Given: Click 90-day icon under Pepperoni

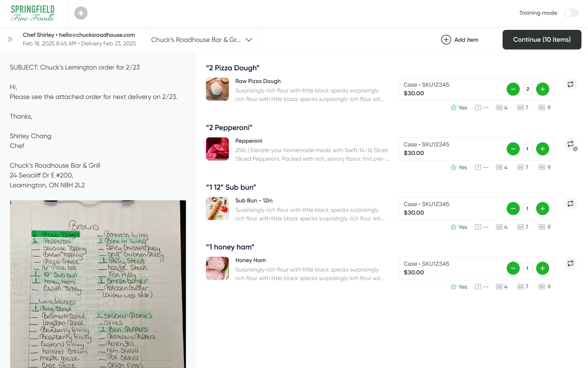Looking at the screenshot, I should coord(541,167).
